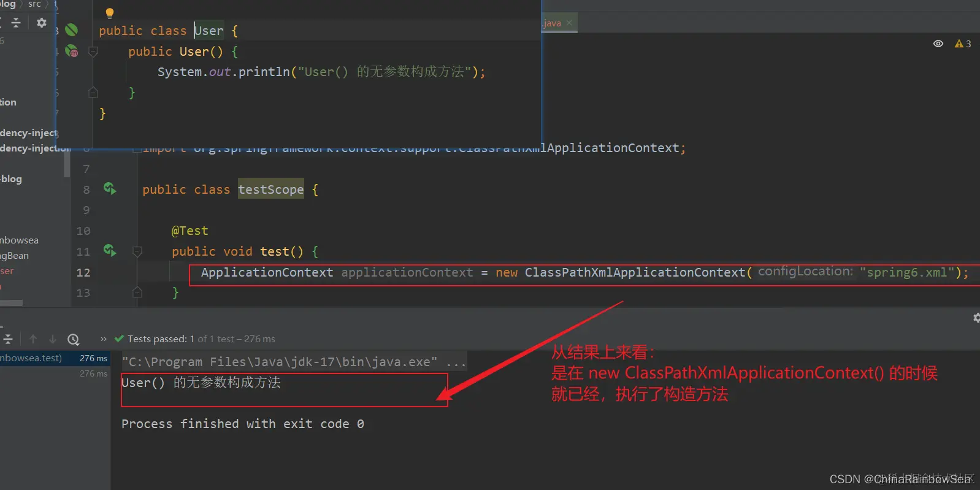This screenshot has width=980, height=490.
Task: Select 'dency-inject' row in Project tree
Action: (x=28, y=133)
